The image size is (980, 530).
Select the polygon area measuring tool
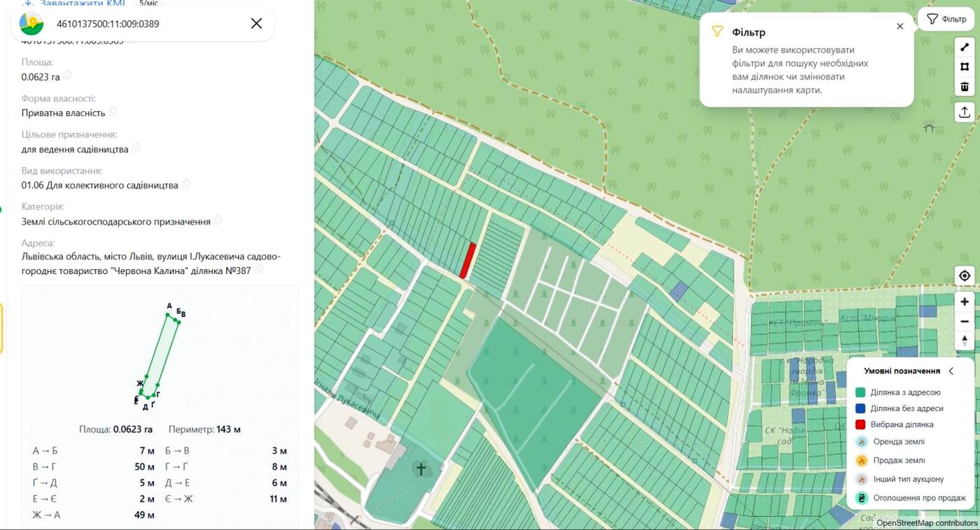click(x=964, y=67)
